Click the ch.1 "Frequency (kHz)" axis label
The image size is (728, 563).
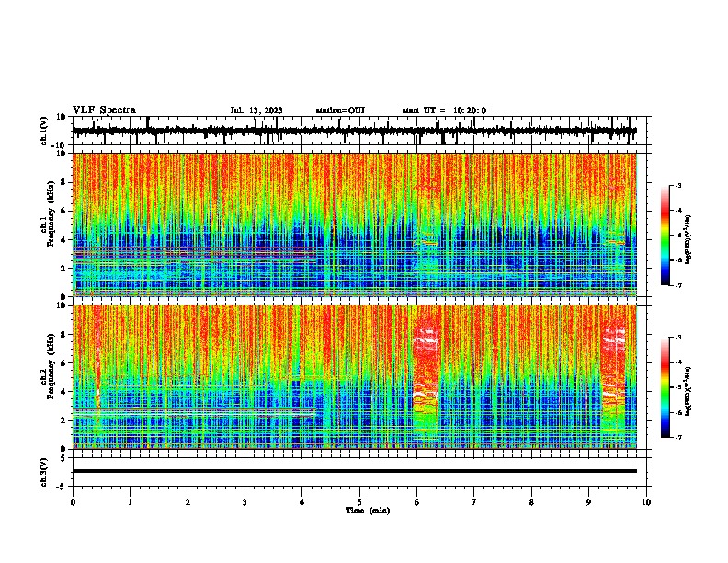(51, 213)
